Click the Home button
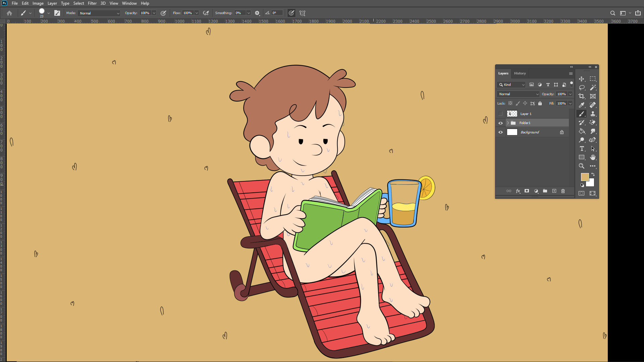644x362 pixels. click(9, 13)
